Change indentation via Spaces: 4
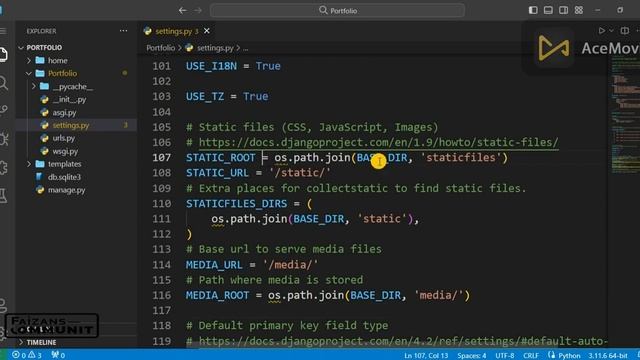The image size is (640, 360). pyautogui.click(x=471, y=356)
